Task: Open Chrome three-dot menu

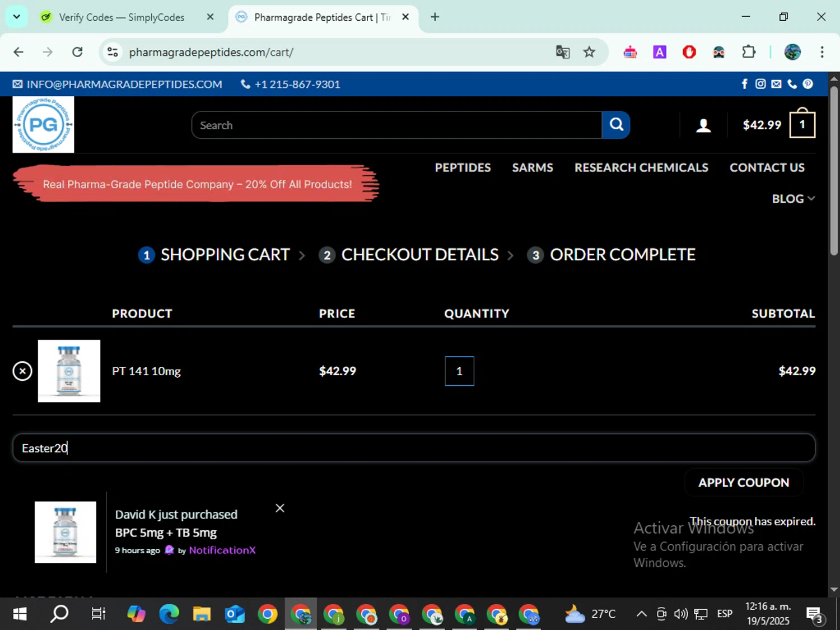Action: click(822, 52)
